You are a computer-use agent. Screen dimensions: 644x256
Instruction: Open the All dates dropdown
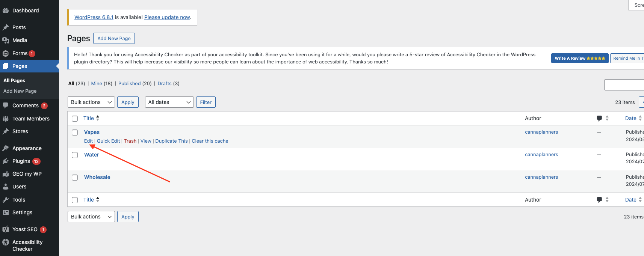169,102
